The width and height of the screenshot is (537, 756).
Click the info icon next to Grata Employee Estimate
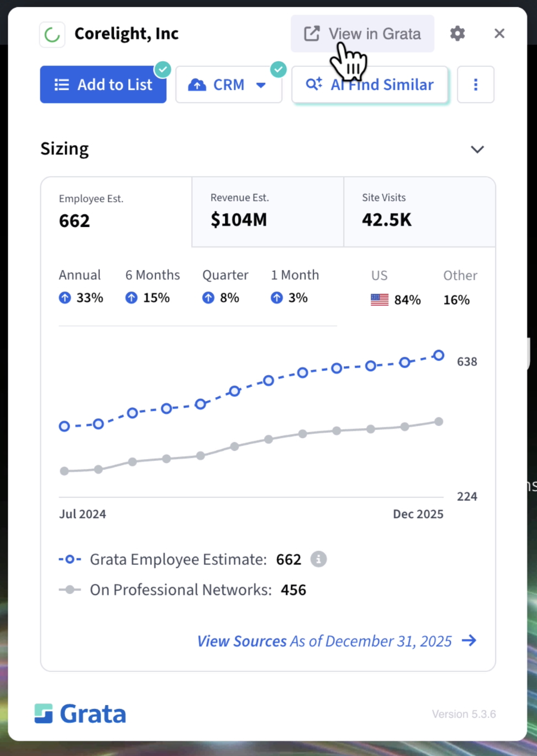click(x=318, y=559)
